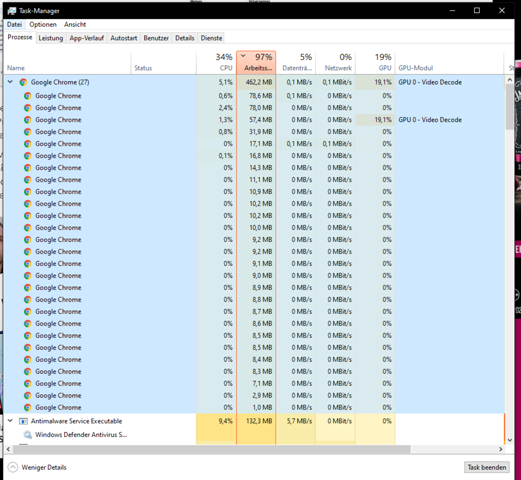Screen dimensions: 521x480
Task: Click the vertical scrollbar thumb
Action: click(x=509, y=107)
